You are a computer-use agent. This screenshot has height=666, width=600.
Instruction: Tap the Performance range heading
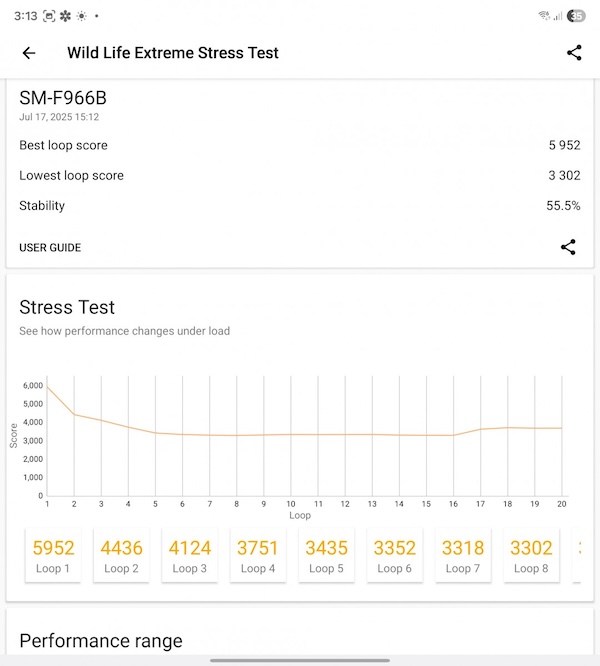point(101,641)
